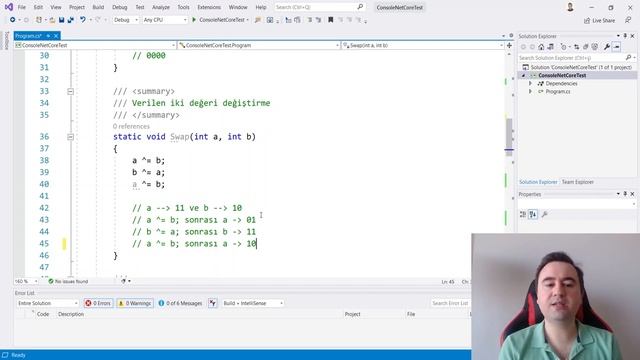The width and height of the screenshot is (640, 360).
Task: Click the Save All toolbar icon
Action: (x=71, y=20)
